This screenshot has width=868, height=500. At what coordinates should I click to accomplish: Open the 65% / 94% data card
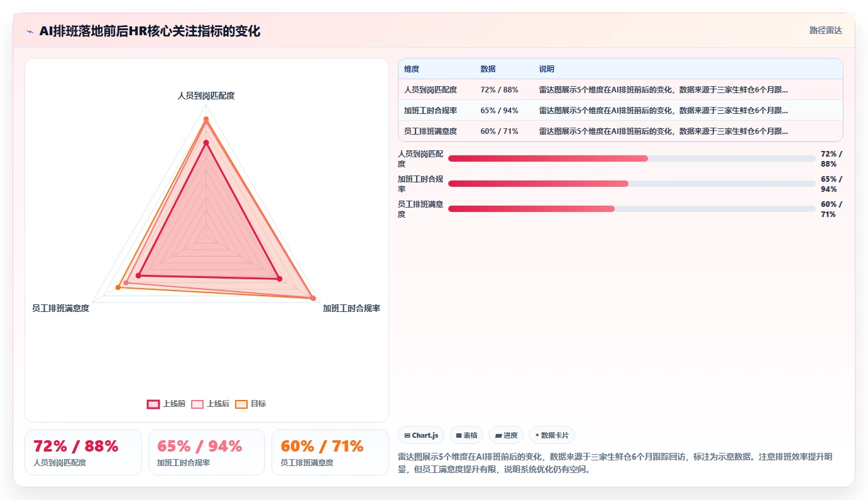point(207,452)
